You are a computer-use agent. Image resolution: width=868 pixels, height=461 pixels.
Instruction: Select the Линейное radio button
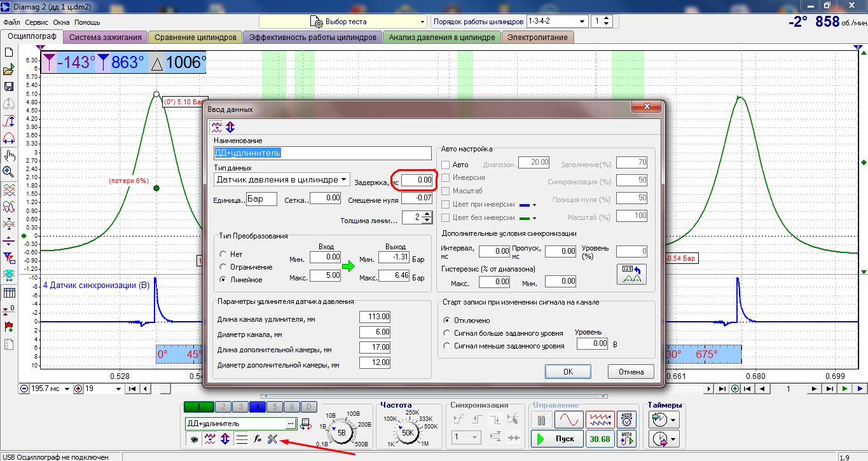[223, 280]
